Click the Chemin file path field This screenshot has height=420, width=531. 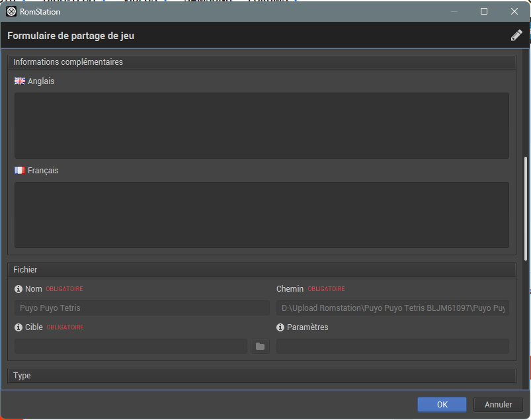click(392, 308)
